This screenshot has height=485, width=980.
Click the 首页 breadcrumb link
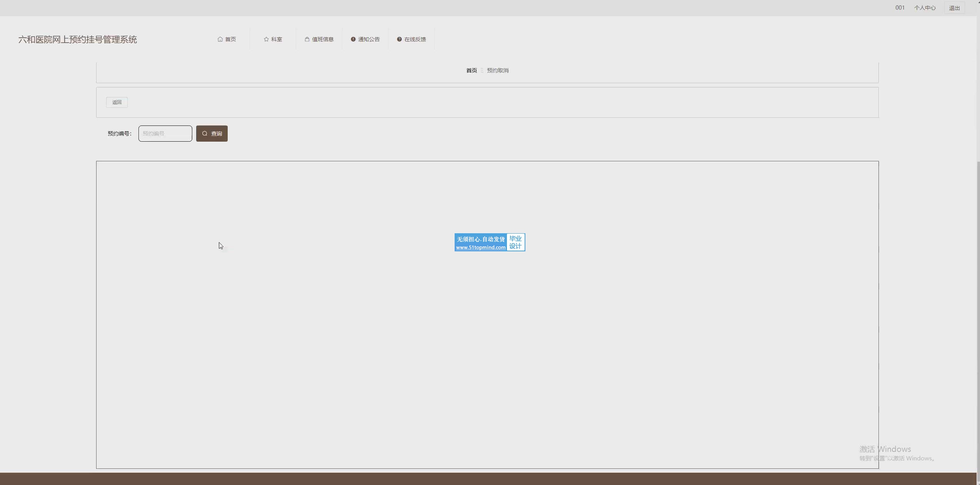tap(471, 70)
